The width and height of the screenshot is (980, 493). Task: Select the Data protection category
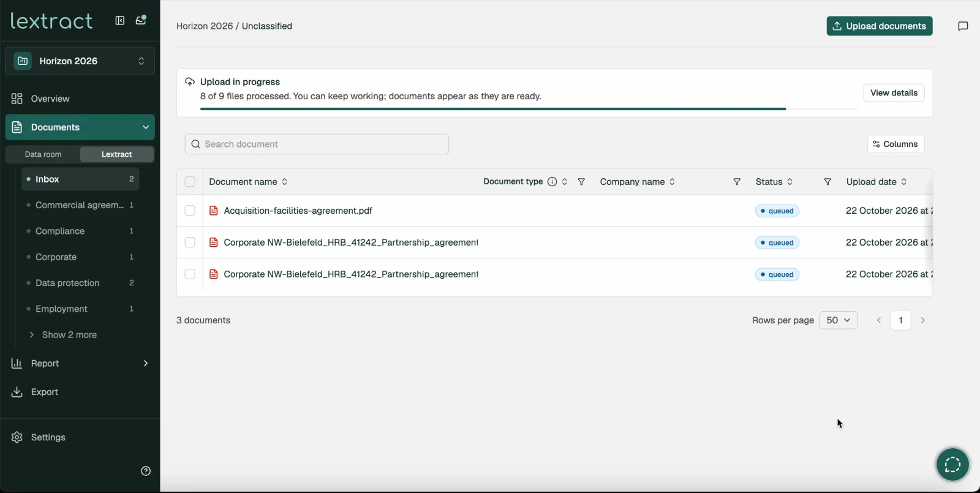click(80, 283)
